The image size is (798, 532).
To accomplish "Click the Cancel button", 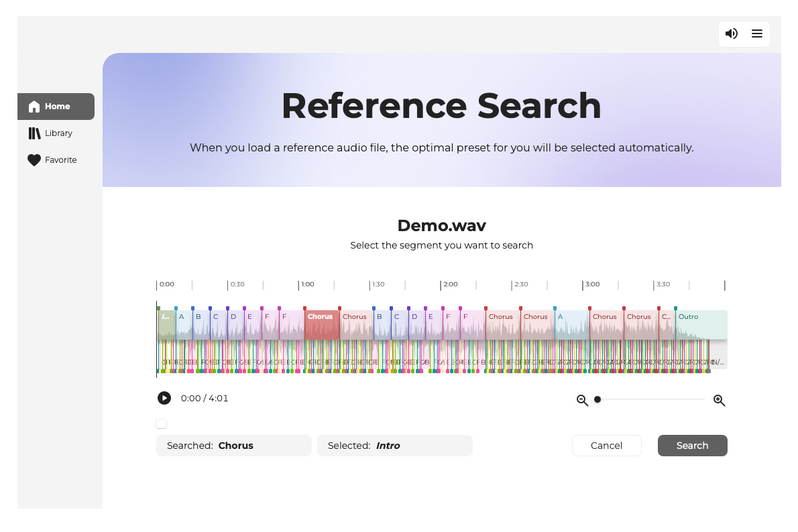I will [606, 446].
